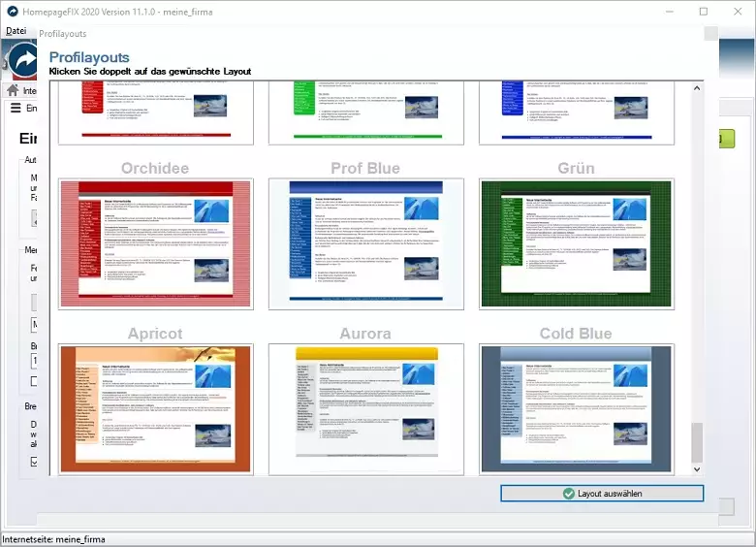Minimize the HomepageFIX window
The image size is (756, 547).
click(669, 12)
